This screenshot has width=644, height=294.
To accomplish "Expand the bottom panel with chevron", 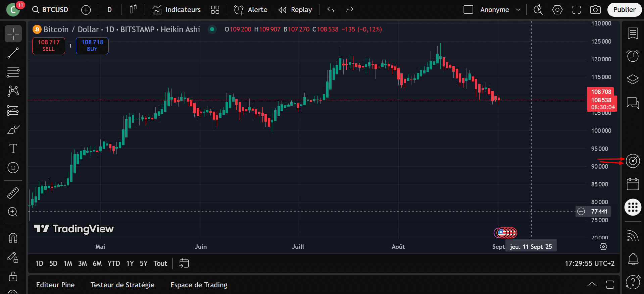I will click(x=592, y=285).
